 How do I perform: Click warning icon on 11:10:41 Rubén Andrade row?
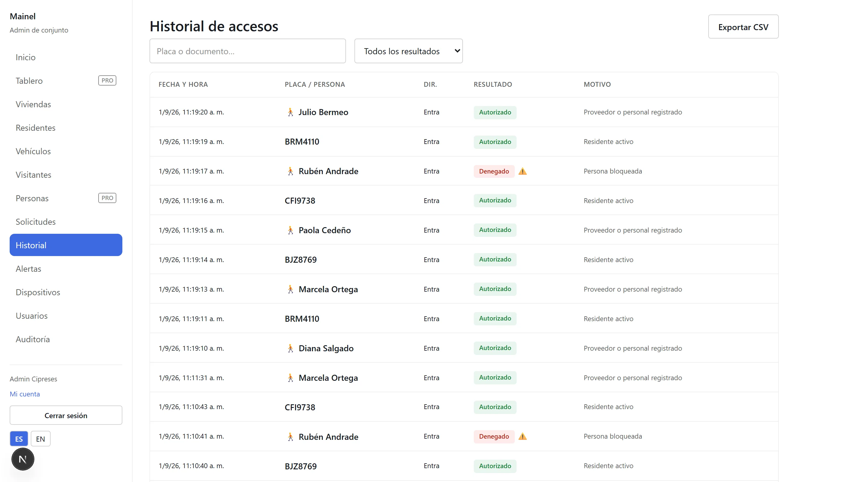[522, 437]
